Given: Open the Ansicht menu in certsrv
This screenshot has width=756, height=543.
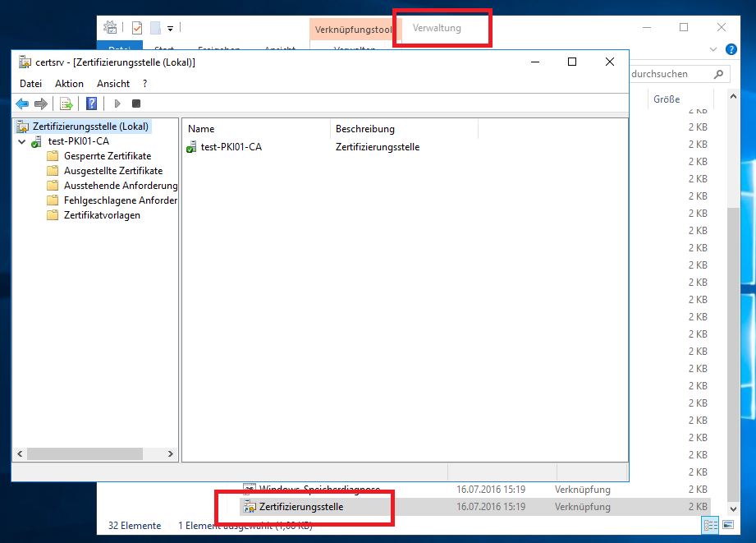Looking at the screenshot, I should pos(113,84).
